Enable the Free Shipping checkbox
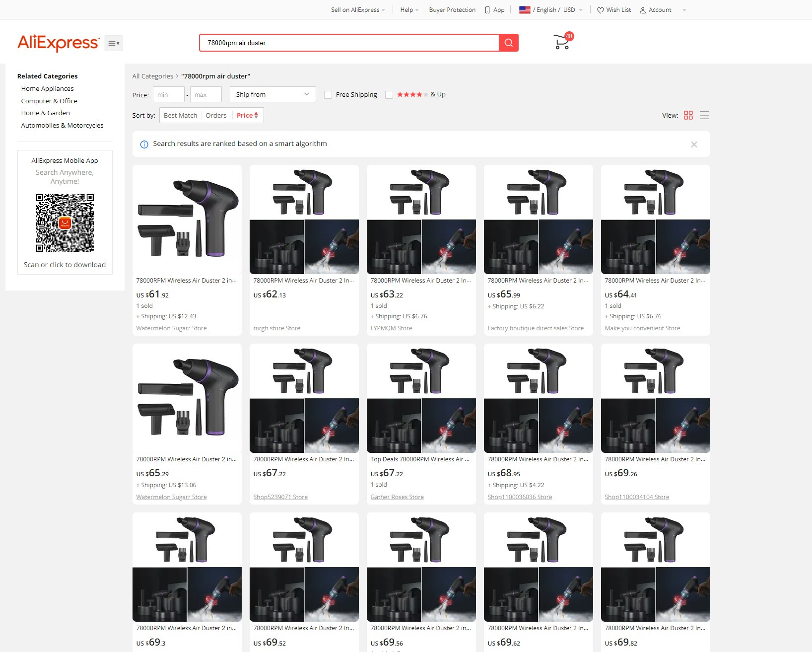Screen dimensions: 812x652 pyautogui.click(x=328, y=95)
